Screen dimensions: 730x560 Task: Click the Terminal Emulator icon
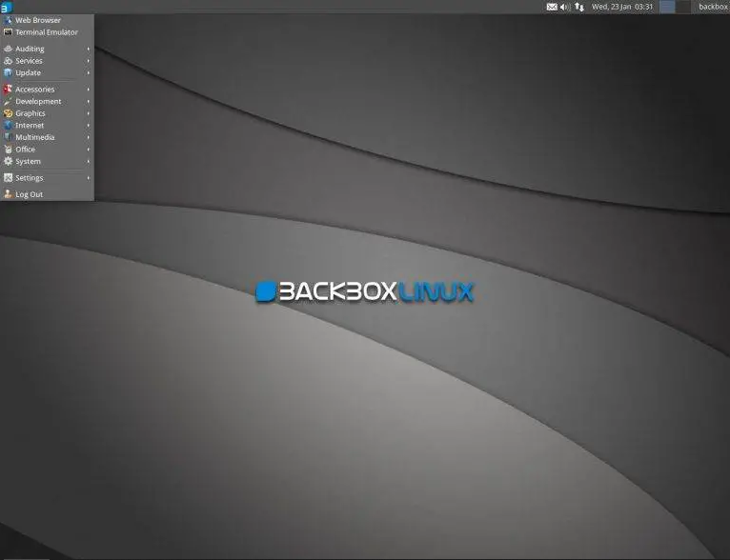(8, 32)
